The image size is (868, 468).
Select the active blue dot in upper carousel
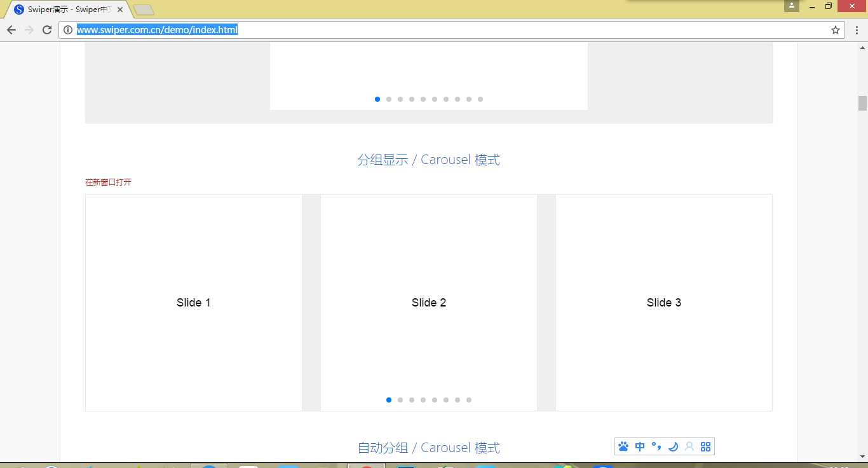[x=377, y=99]
